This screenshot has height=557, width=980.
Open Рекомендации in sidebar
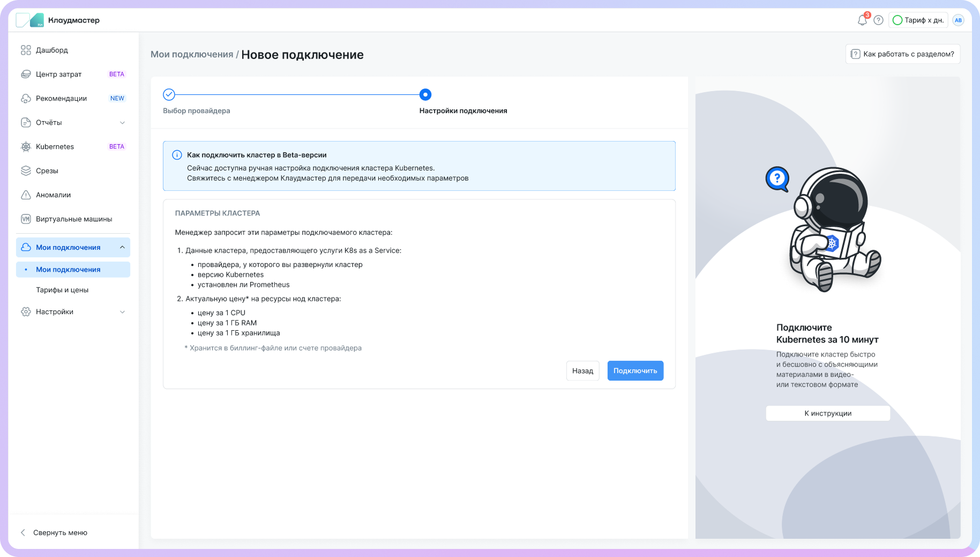(61, 98)
